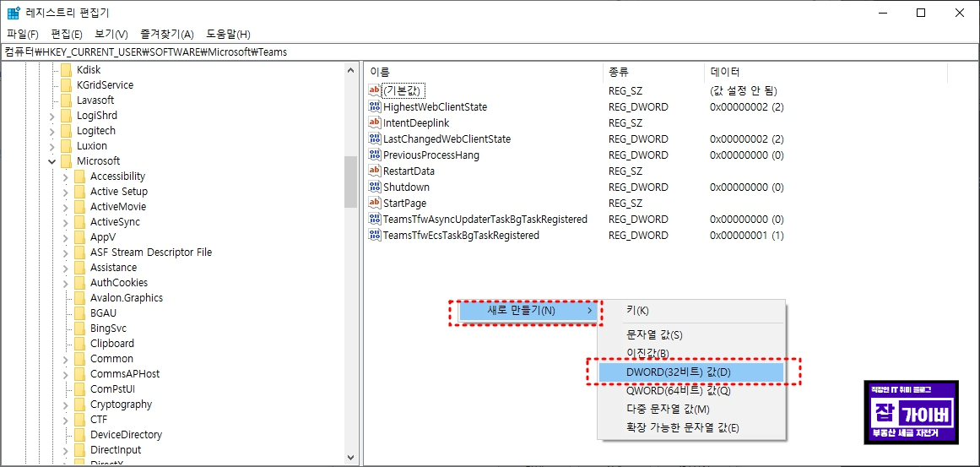980x467 pixels.
Task: Click the tree pane scroll down arrow
Action: (x=350, y=457)
